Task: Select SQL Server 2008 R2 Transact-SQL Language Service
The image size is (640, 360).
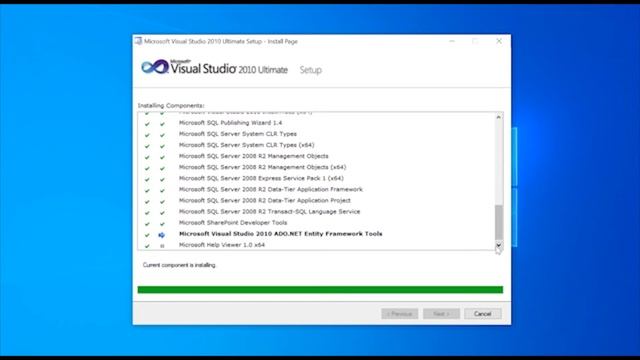Action: (269, 211)
